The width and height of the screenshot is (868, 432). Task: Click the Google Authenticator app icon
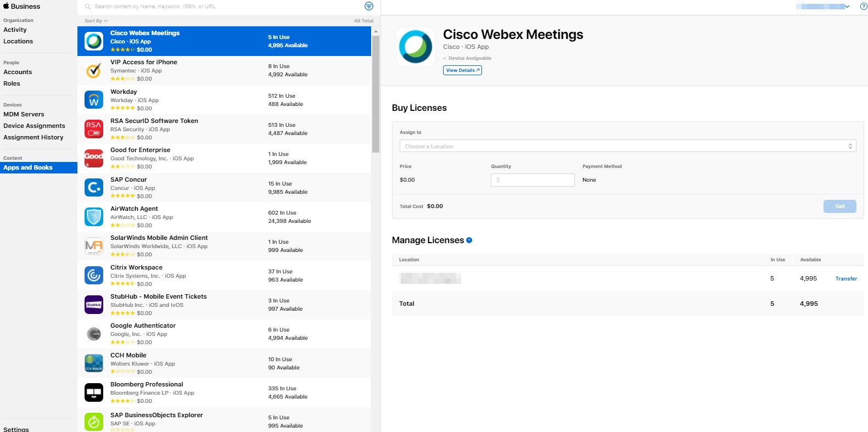point(94,334)
